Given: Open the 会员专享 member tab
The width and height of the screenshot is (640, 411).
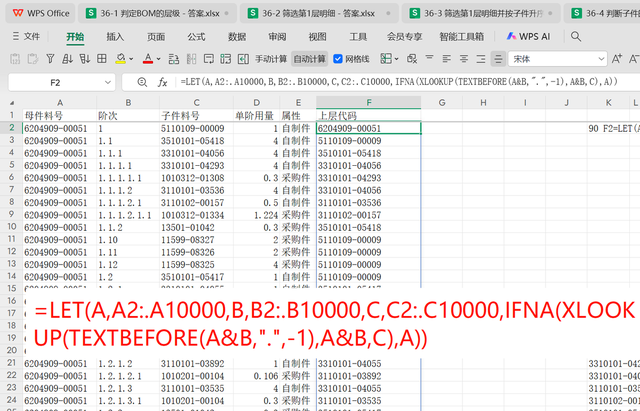Looking at the screenshot, I should 404,37.
